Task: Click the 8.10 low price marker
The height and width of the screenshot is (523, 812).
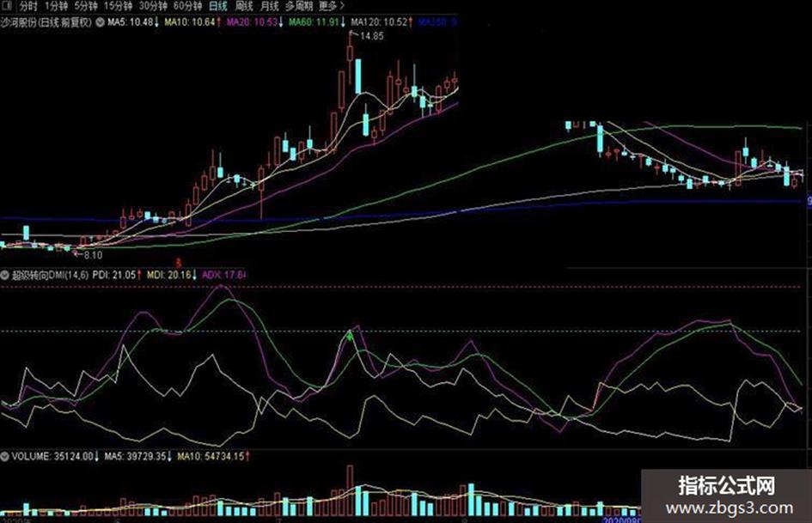Action: coord(93,255)
